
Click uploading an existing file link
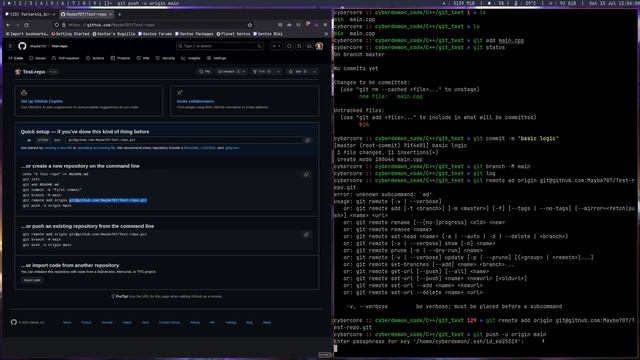[x=96, y=148]
